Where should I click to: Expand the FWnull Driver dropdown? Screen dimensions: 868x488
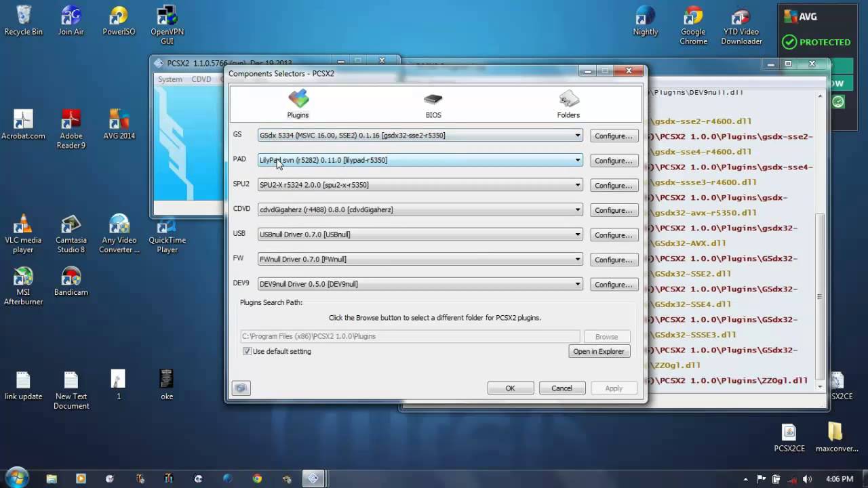[420, 259]
